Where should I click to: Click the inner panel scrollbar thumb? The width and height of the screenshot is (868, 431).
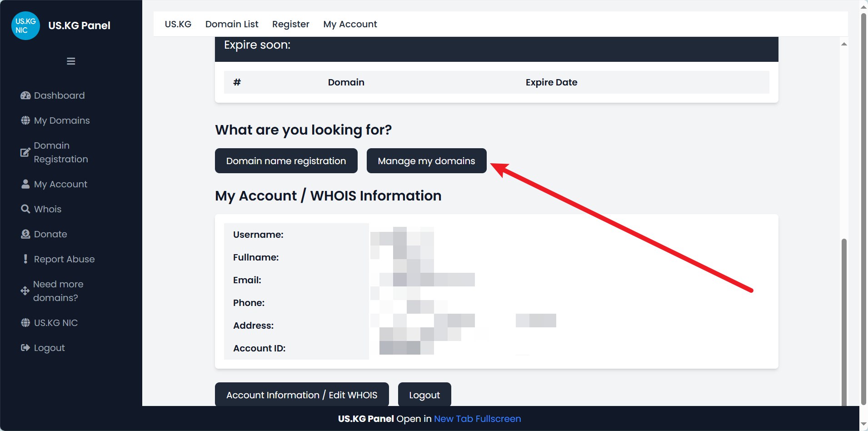(x=844, y=322)
